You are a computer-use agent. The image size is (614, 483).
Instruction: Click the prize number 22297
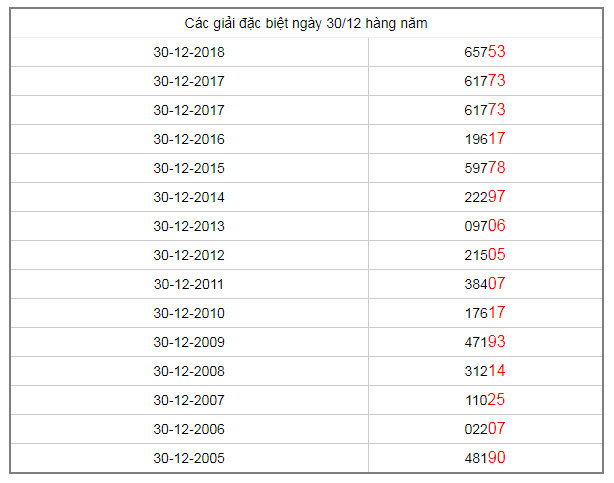coord(485,197)
